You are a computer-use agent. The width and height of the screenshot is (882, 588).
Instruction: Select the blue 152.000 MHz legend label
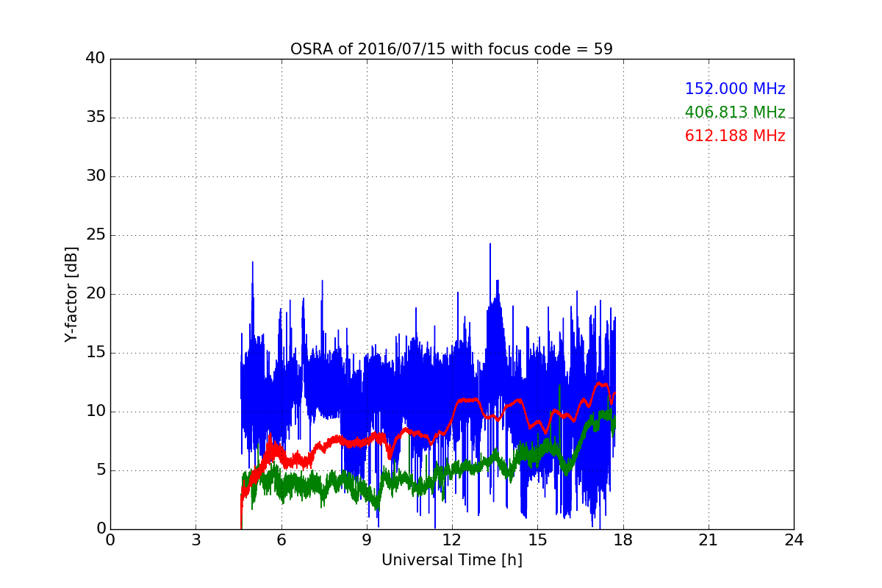[735, 89]
